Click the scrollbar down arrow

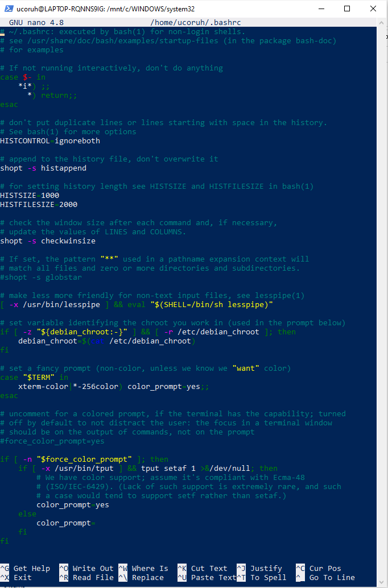(381, 581)
